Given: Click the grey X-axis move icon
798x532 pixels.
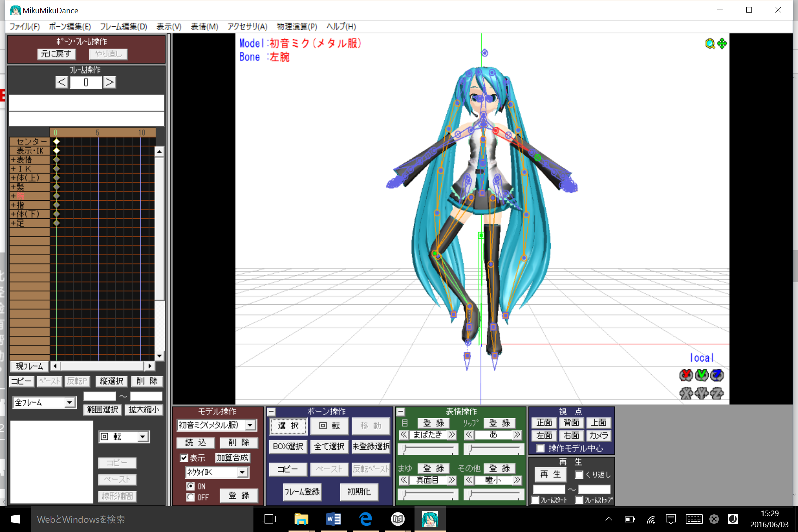Looking at the screenshot, I should [x=686, y=393].
